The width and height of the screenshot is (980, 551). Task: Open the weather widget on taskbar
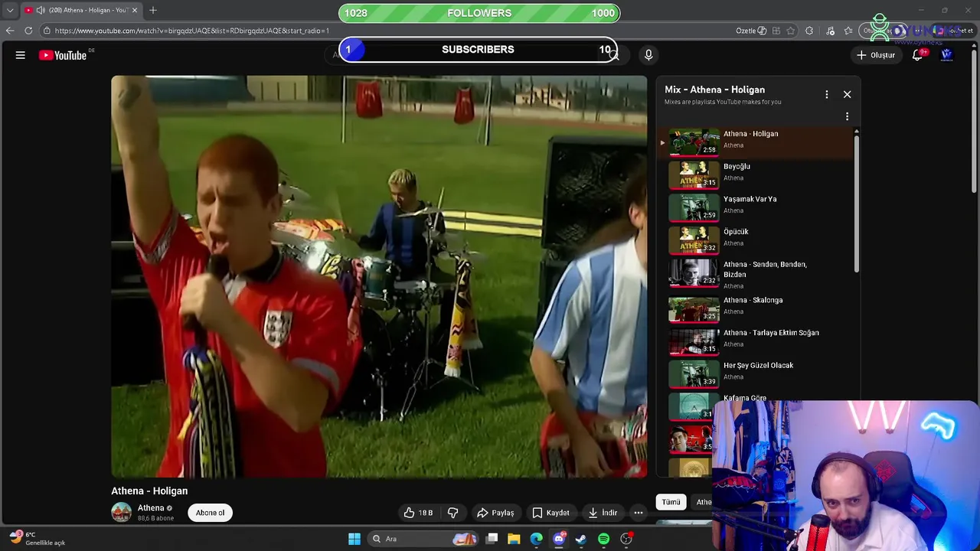38,538
